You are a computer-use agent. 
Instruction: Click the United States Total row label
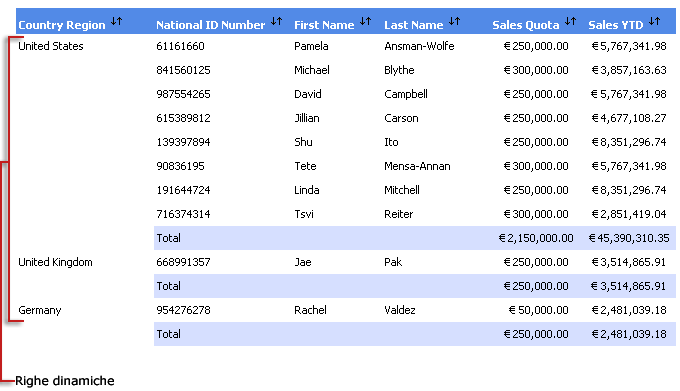[x=168, y=238]
